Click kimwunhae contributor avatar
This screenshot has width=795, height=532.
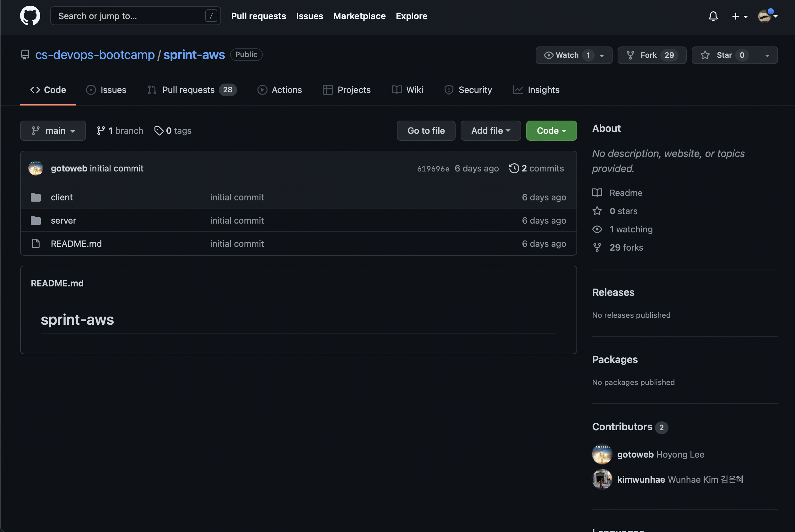pyautogui.click(x=602, y=480)
